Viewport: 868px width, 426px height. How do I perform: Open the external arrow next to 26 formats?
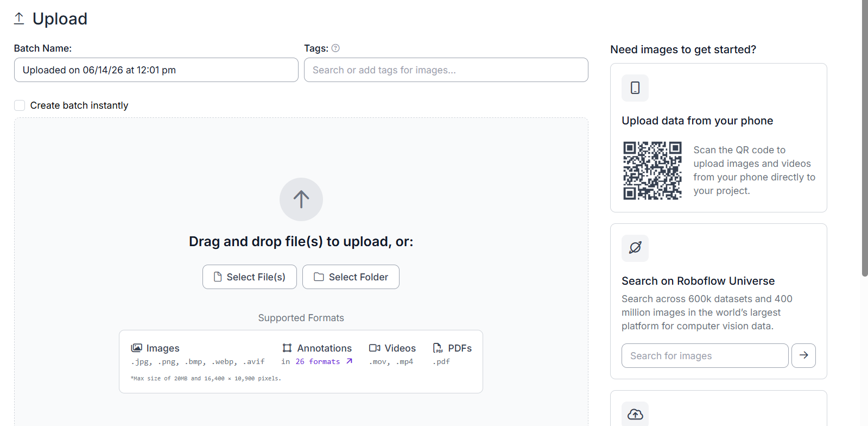[x=349, y=361]
